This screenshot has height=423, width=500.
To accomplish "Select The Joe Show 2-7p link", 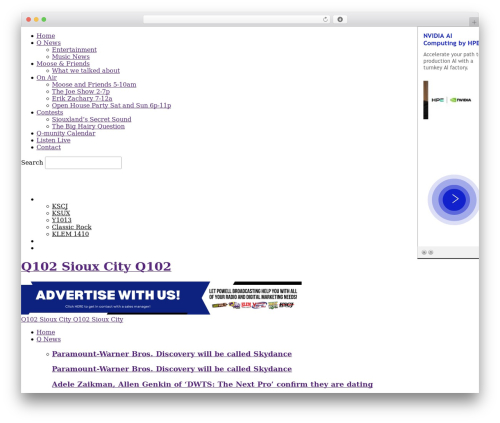I will click(81, 92).
